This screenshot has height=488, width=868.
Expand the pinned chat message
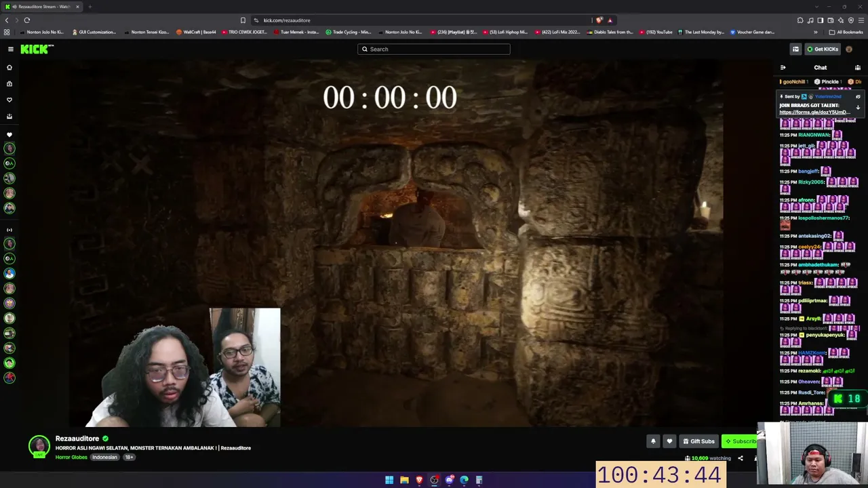coord(858,107)
